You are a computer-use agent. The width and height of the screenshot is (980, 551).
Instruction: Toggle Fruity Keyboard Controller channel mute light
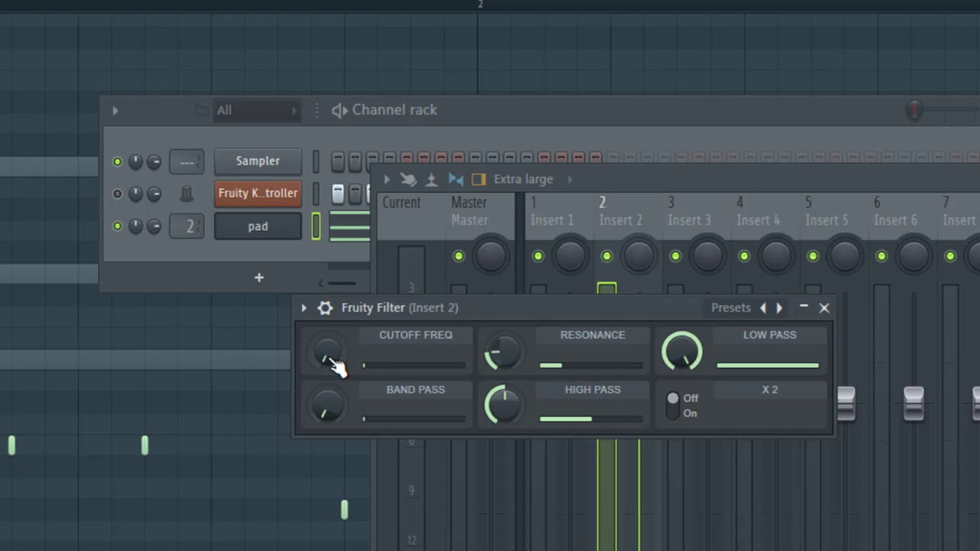117,194
